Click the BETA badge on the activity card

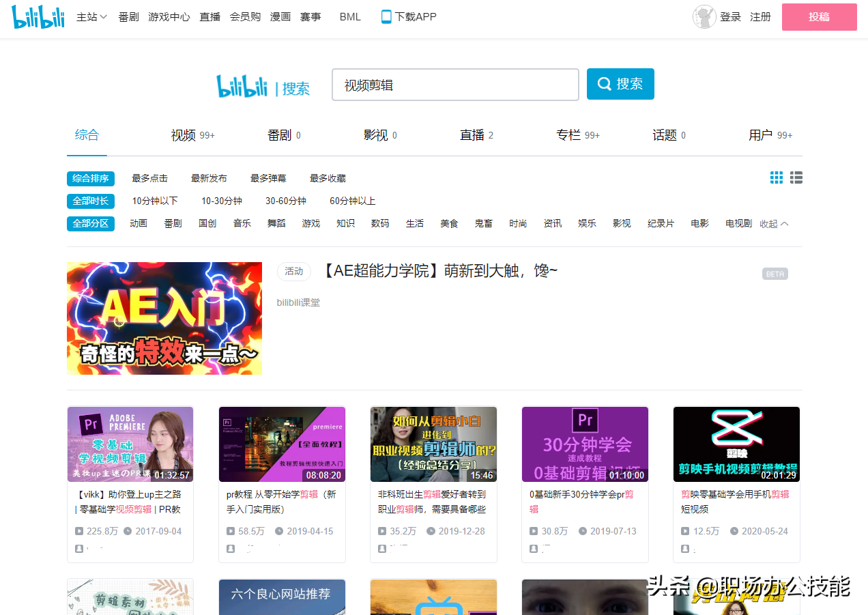775,274
